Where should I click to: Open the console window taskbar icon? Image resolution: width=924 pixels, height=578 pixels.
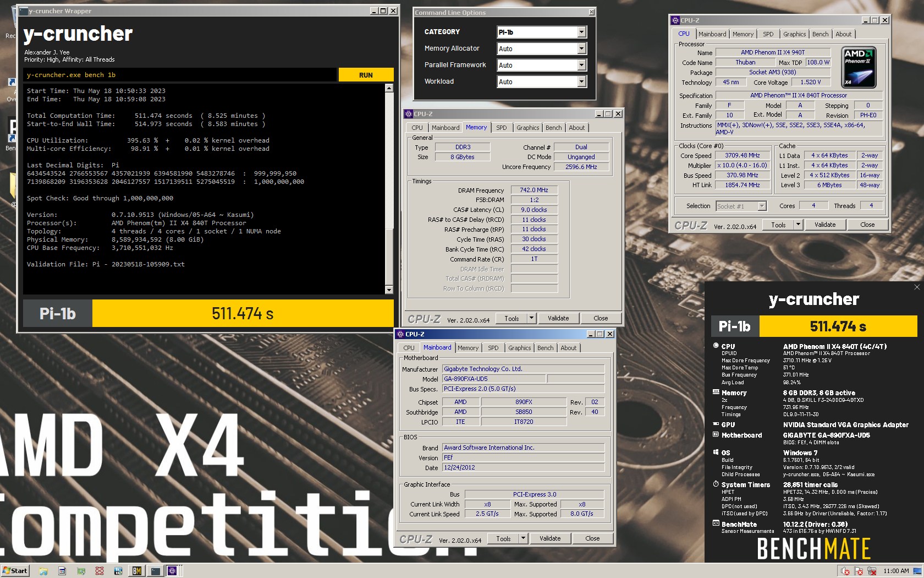(155, 571)
